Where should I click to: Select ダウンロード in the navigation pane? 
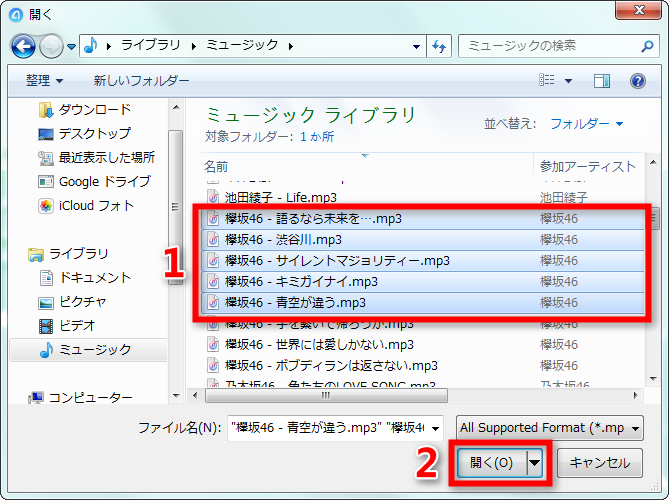[94, 110]
